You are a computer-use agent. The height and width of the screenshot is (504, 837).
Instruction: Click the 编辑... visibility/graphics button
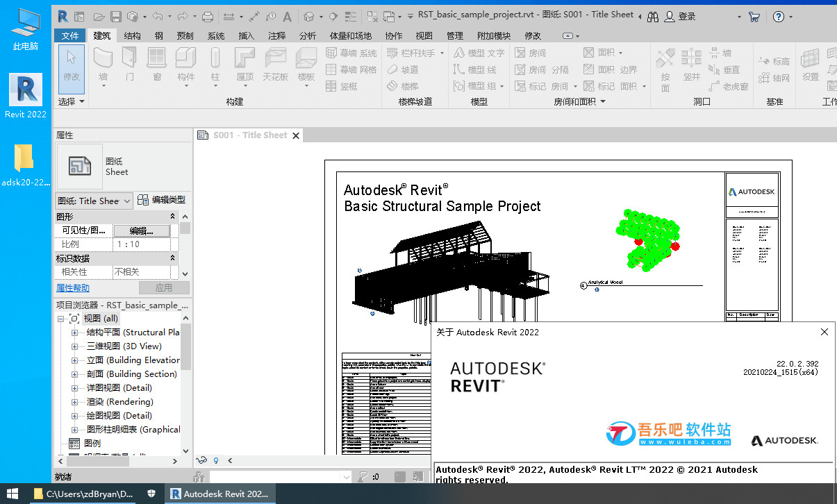142,230
